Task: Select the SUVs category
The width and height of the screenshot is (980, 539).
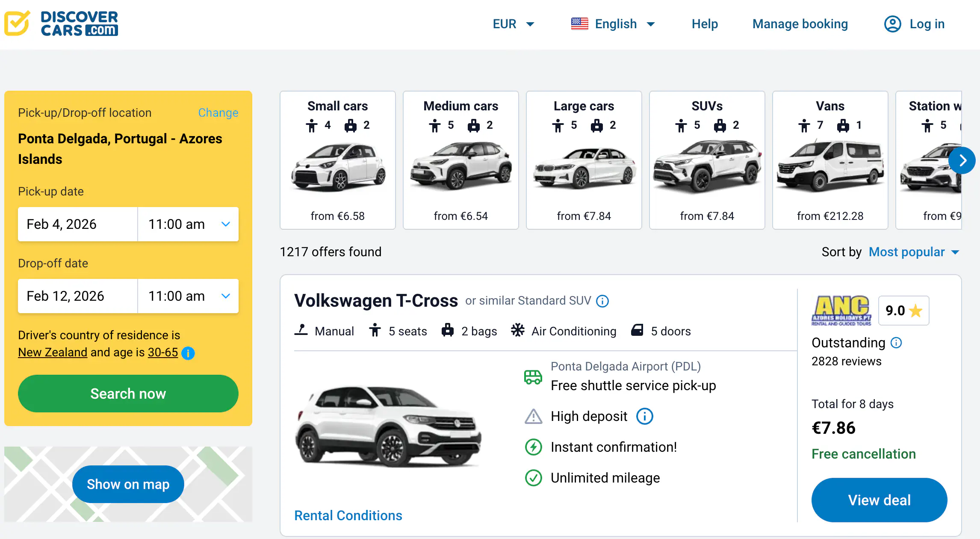Action: [x=707, y=160]
